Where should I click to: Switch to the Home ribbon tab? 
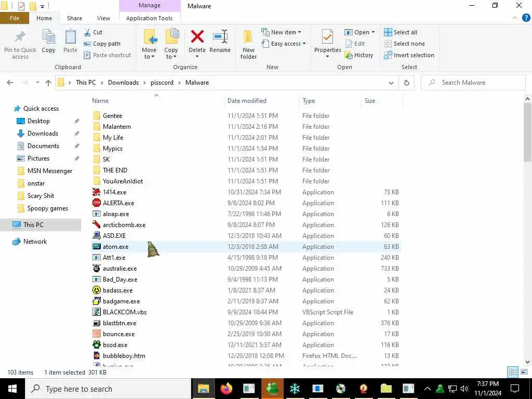tap(44, 18)
